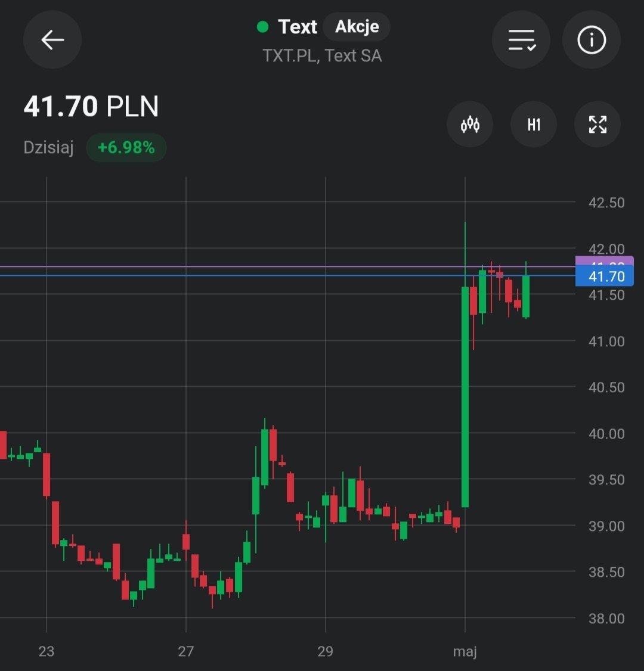Open the instrument info icon

(592, 40)
